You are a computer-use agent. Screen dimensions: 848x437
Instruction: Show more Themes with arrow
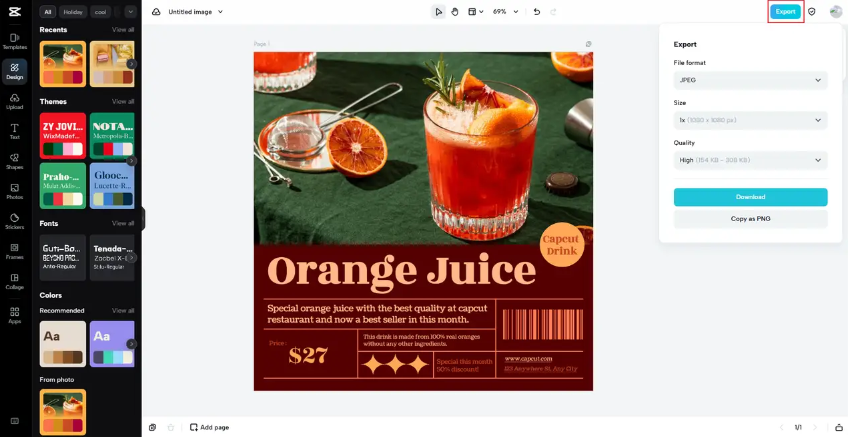pos(131,161)
